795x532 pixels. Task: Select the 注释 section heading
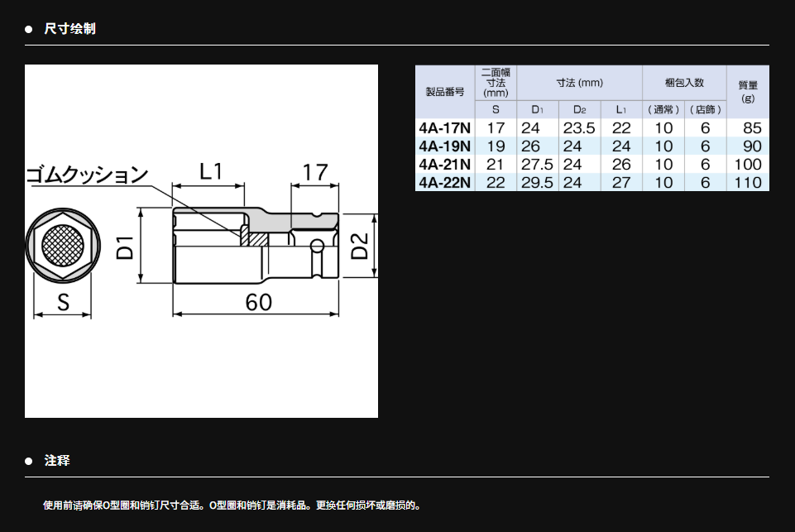pos(57,461)
